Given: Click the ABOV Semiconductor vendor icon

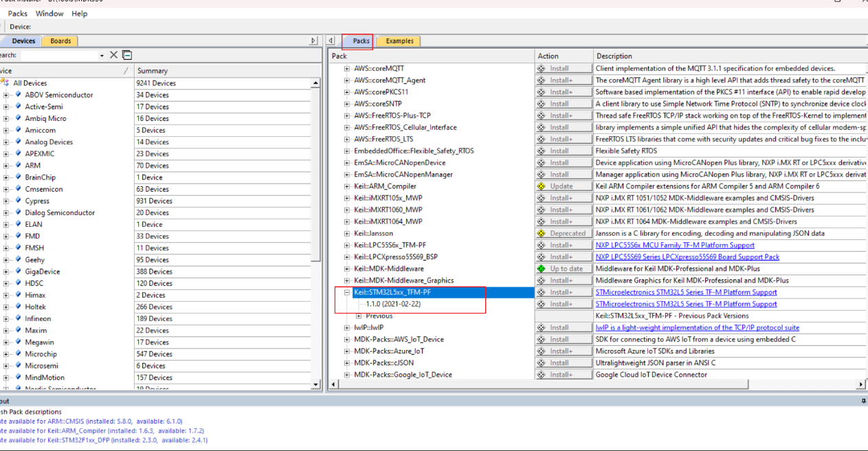Looking at the screenshot, I should pos(18,95).
